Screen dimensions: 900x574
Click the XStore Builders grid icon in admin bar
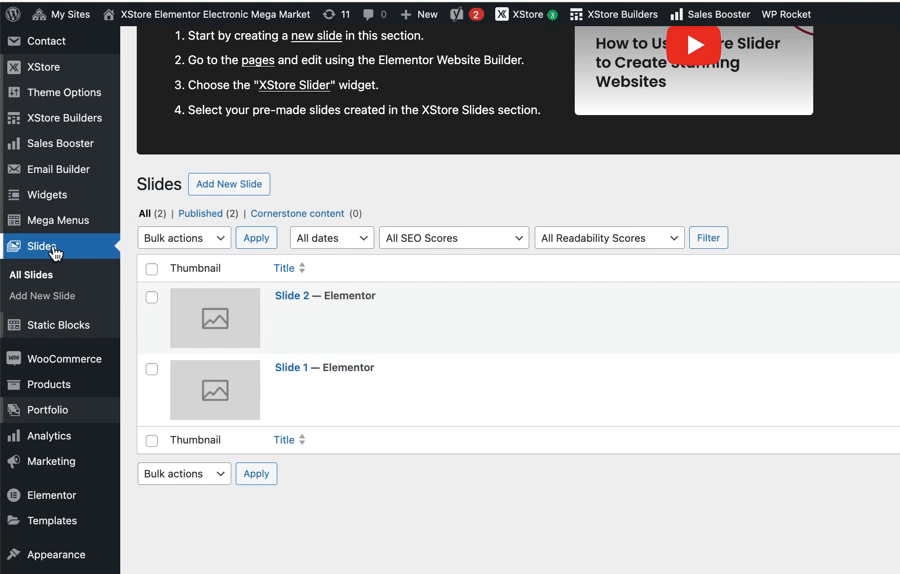(576, 14)
